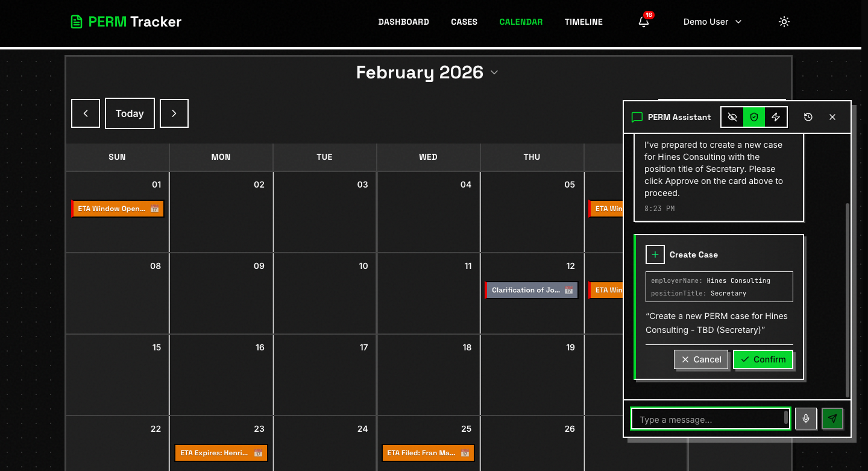Send the message with the paper plane icon

(x=832, y=419)
